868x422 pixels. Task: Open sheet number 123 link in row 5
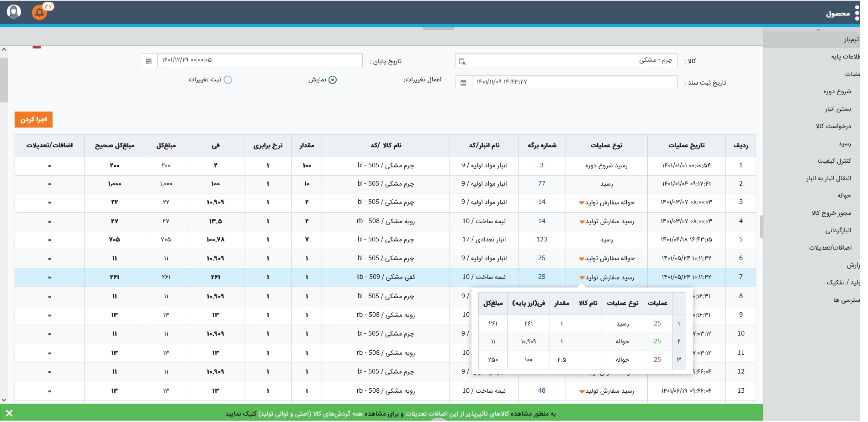tap(541, 240)
